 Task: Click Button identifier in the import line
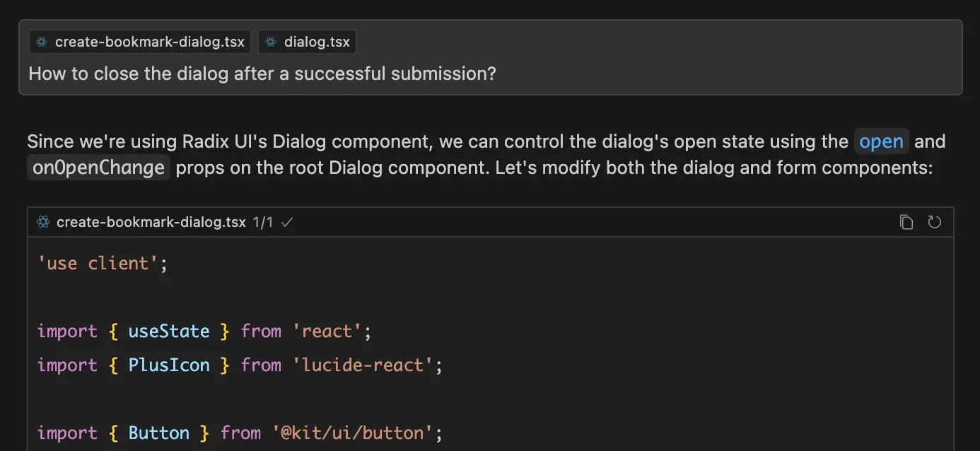pos(158,433)
